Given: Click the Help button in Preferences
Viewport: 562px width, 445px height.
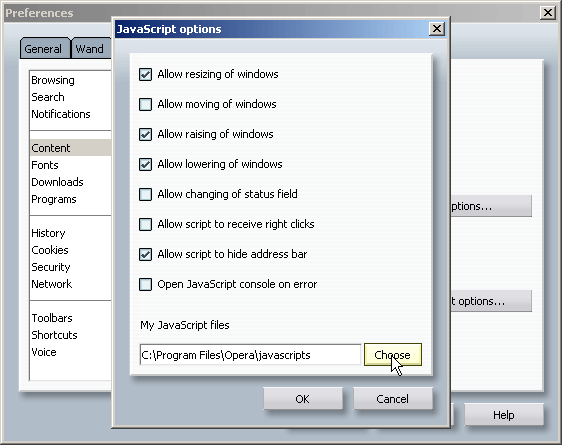Looking at the screenshot, I should tap(504, 415).
